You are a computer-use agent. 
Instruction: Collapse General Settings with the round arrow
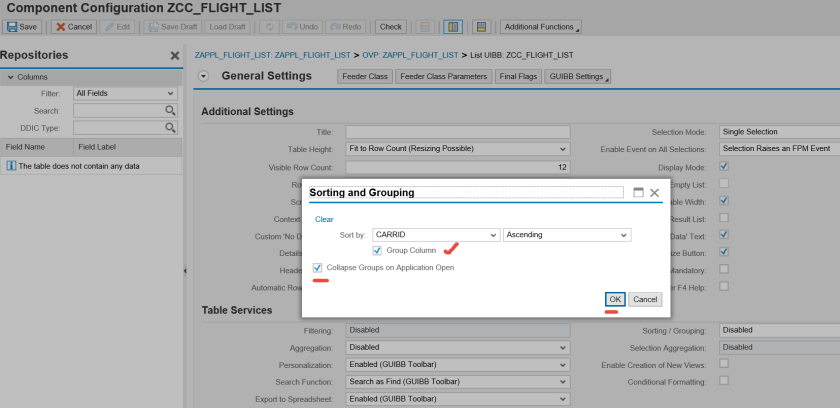204,76
